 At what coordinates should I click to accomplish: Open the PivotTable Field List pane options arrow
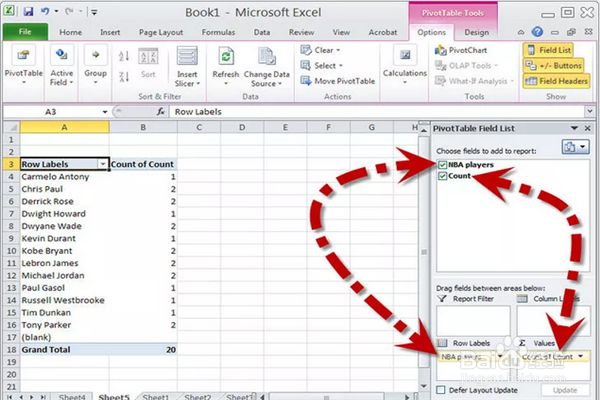[x=574, y=128]
